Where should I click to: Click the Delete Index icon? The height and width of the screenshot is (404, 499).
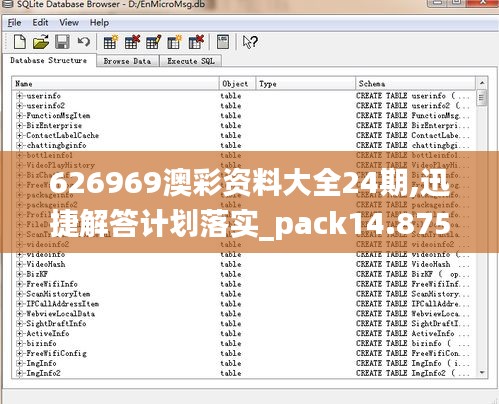(x=196, y=42)
